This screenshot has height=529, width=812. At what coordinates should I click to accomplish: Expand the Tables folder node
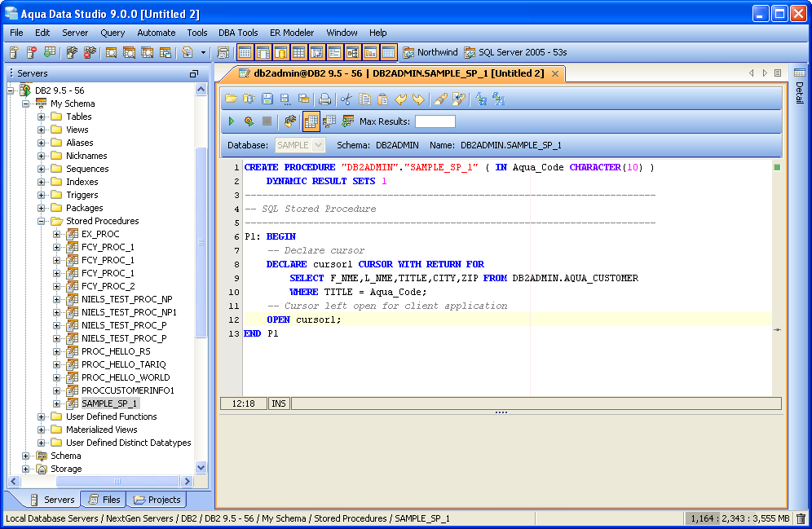(x=42, y=117)
